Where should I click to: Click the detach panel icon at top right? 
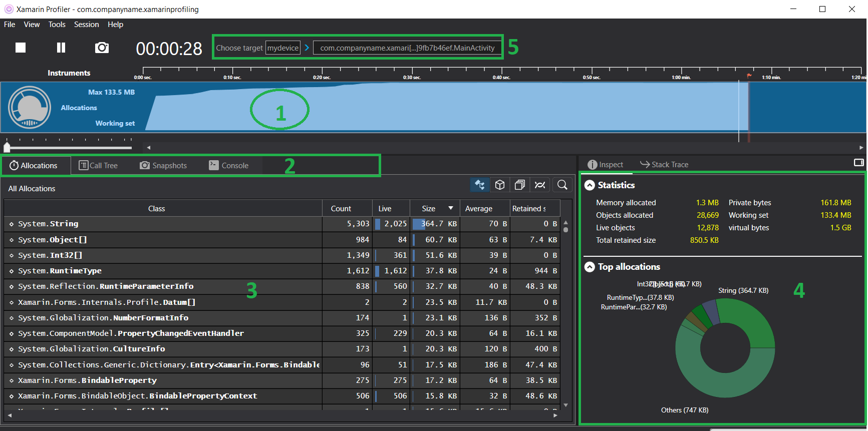pos(858,163)
